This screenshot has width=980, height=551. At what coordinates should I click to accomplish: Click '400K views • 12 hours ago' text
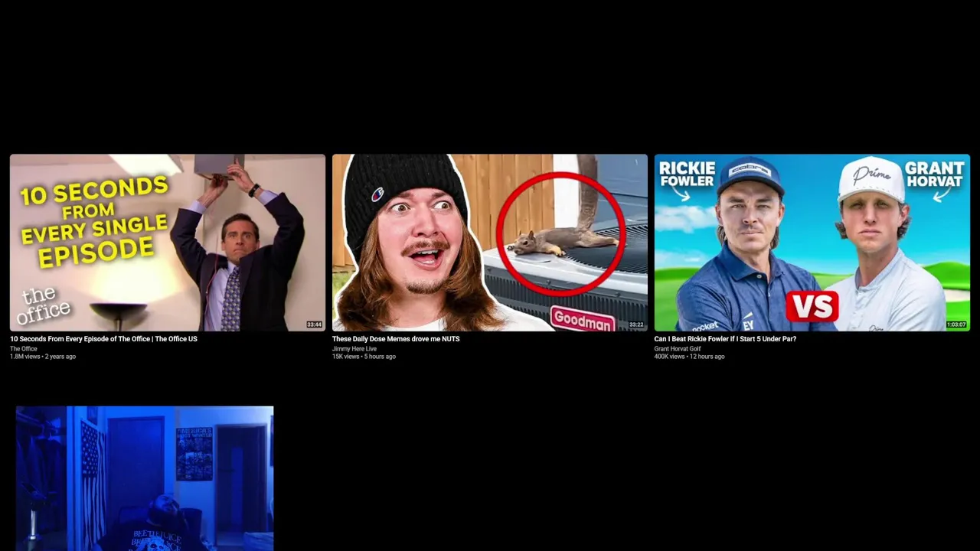click(x=689, y=357)
